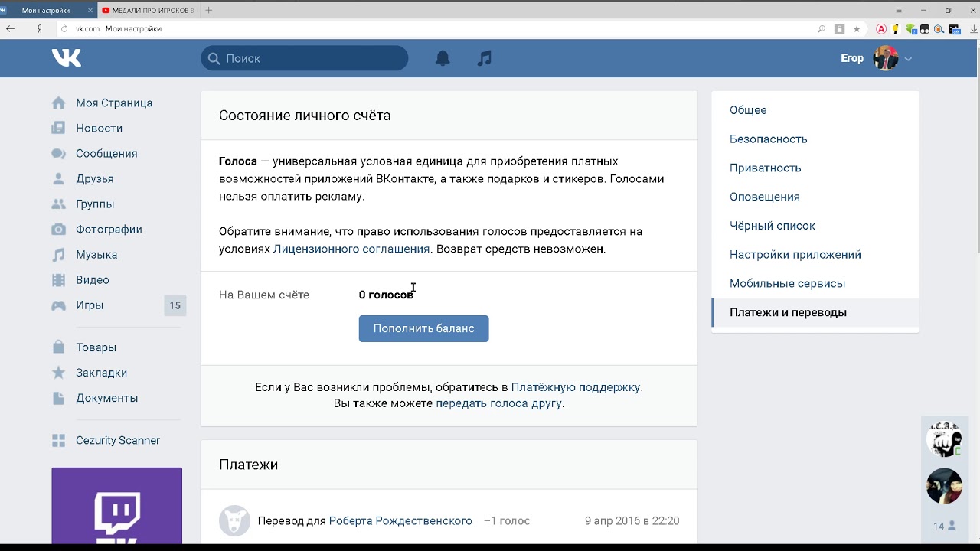Open Сообщения from left menu
Image resolution: width=980 pixels, height=551 pixels.
tap(106, 154)
